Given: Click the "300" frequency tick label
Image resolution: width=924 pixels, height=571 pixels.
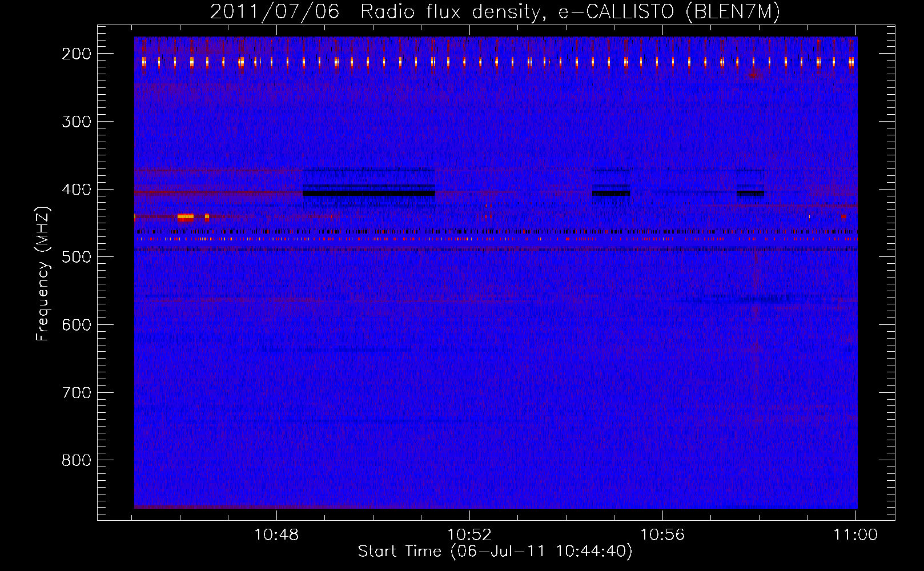Looking at the screenshot, I should coord(77,122).
